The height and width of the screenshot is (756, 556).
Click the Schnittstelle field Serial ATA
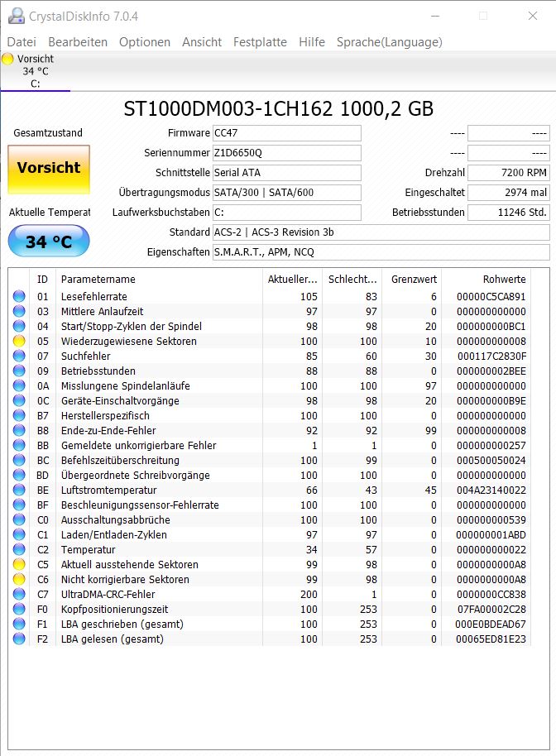point(286,173)
